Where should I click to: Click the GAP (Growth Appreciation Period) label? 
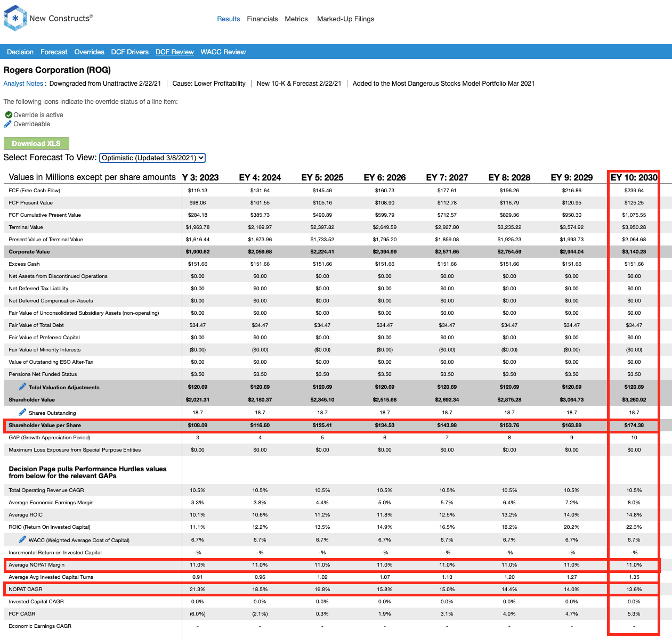(x=50, y=438)
